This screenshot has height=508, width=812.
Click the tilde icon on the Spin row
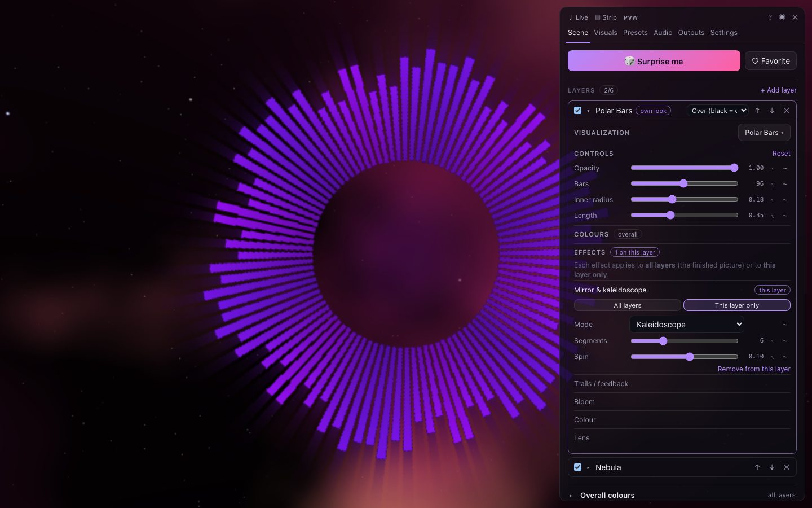(784, 357)
